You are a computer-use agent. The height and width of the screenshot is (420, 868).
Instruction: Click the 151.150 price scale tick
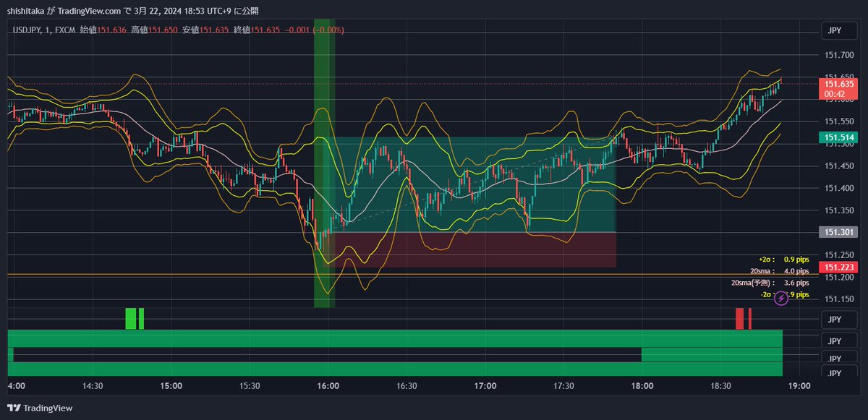pos(838,299)
